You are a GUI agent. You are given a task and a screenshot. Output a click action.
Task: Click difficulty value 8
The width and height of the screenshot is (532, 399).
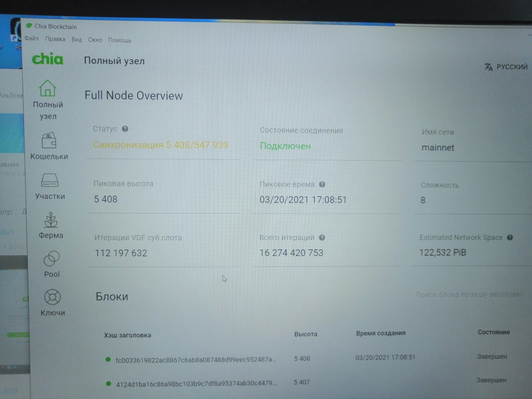tap(423, 200)
